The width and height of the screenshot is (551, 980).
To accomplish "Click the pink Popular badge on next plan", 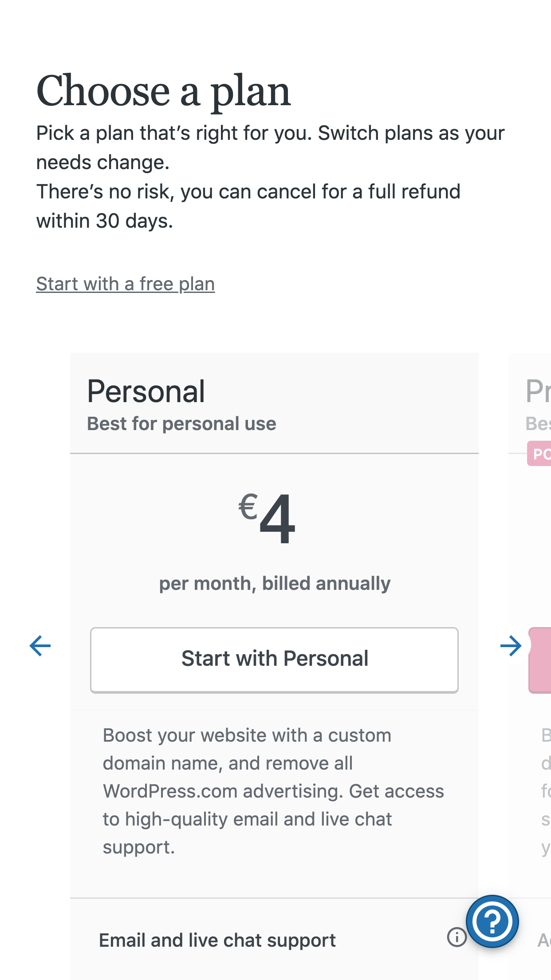I will tap(539, 454).
